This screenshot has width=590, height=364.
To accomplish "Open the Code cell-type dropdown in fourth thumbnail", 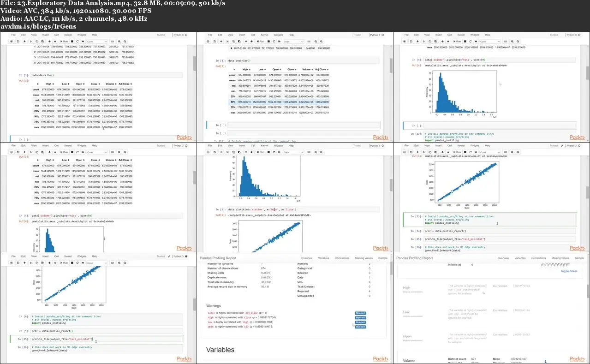I will tap(97, 152).
